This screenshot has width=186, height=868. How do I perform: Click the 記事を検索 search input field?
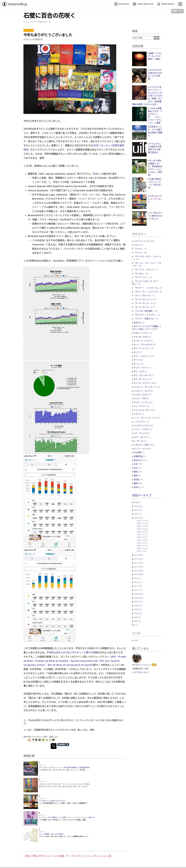click(x=143, y=38)
